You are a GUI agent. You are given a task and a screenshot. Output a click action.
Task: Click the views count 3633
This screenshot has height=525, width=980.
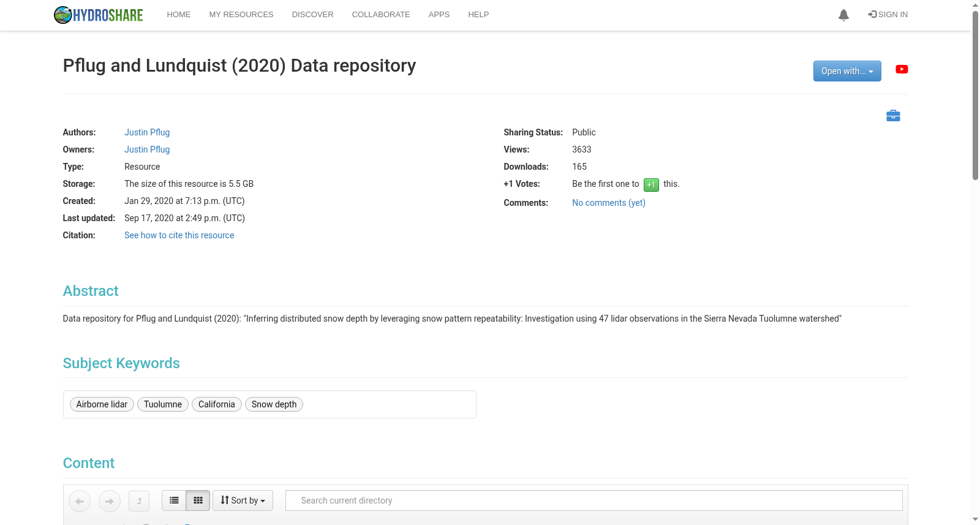[582, 149]
